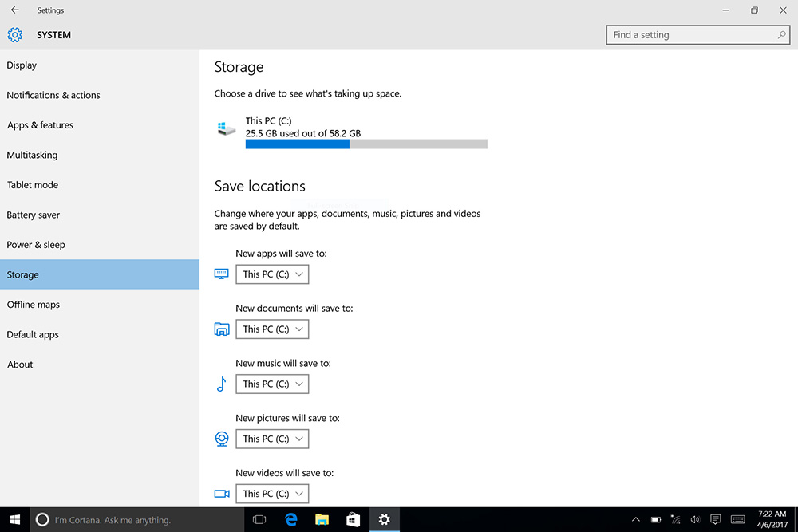Click the SYSTEM title text
The width and height of the screenshot is (798, 532).
coord(53,34)
